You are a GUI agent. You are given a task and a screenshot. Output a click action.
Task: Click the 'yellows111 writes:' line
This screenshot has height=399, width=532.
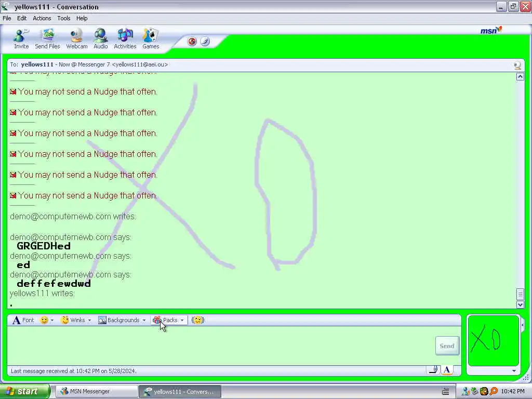(43, 293)
